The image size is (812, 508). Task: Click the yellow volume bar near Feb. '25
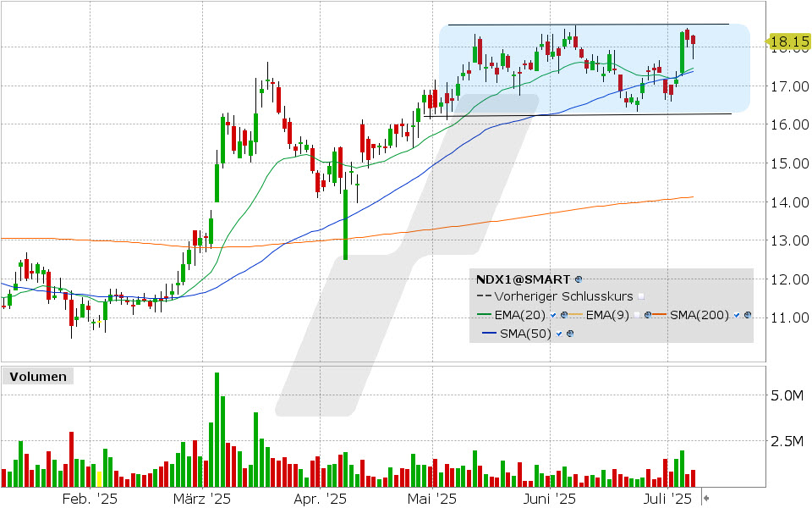tap(100, 479)
